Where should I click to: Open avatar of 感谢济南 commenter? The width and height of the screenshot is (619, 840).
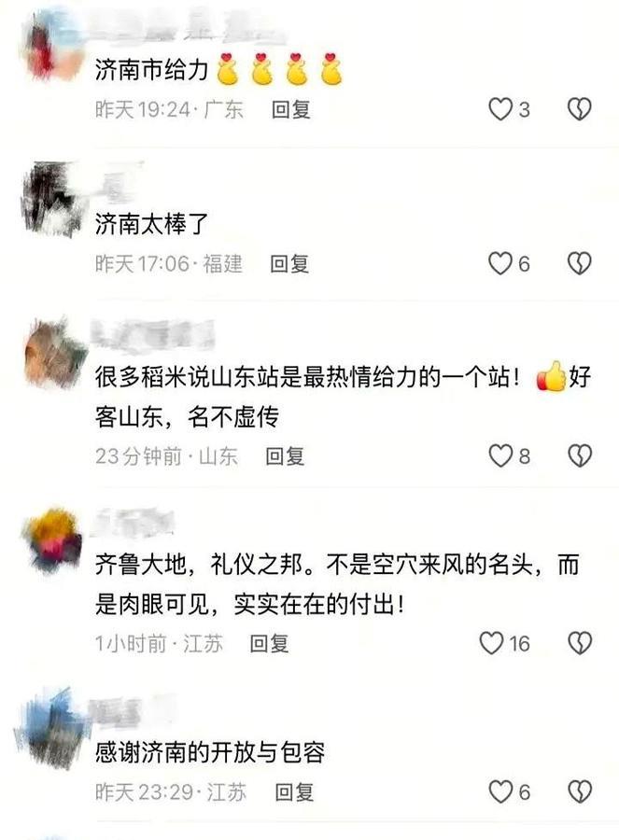click(51, 728)
